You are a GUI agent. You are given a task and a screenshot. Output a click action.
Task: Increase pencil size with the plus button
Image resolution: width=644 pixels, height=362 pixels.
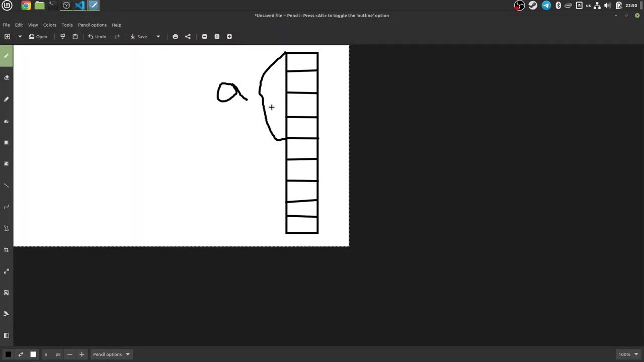82,354
